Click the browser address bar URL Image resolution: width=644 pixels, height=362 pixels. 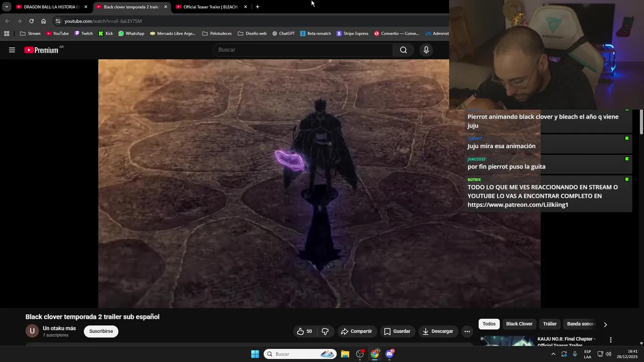(x=103, y=21)
